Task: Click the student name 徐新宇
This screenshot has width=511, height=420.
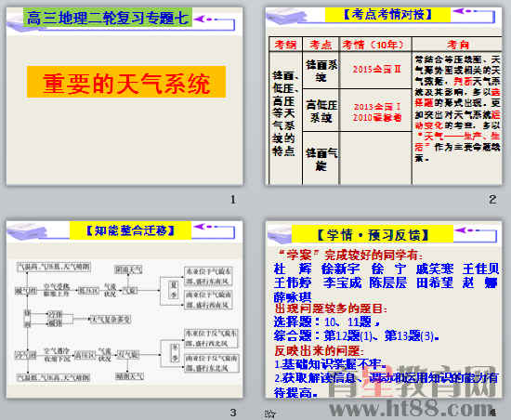Action: pyautogui.click(x=341, y=269)
